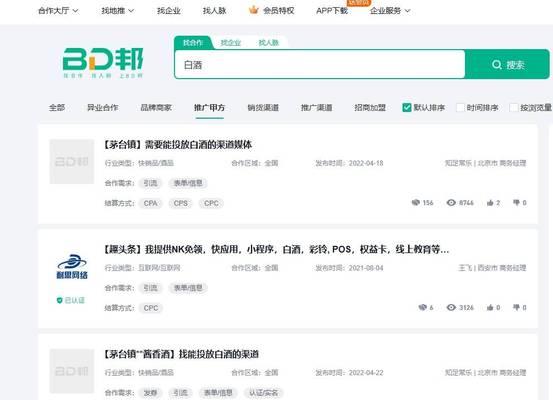Open 会员特权 menu item
553x400 pixels.
[279, 11]
